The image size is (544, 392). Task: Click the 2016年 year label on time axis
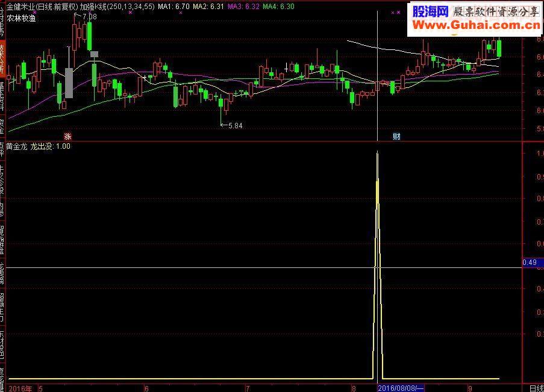coord(20,388)
